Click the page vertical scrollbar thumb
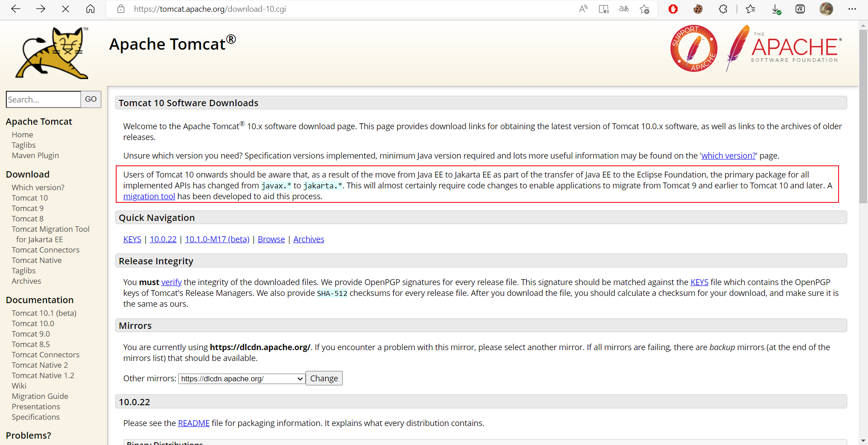The width and height of the screenshot is (868, 445). (863, 117)
